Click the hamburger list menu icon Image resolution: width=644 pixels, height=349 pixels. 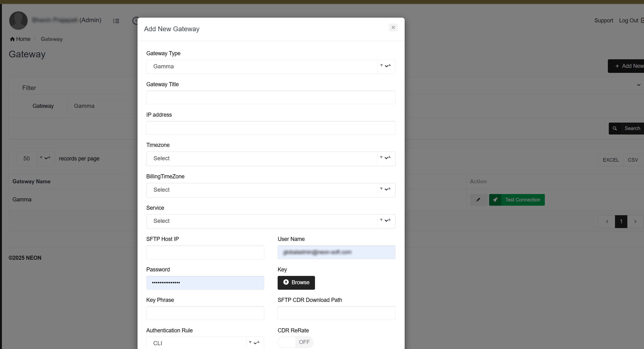[116, 21]
